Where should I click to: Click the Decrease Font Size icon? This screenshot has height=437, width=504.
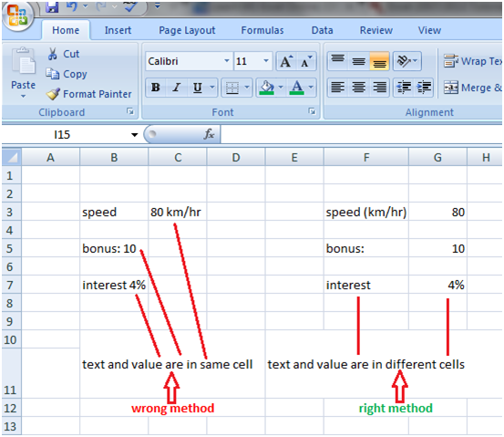306,61
